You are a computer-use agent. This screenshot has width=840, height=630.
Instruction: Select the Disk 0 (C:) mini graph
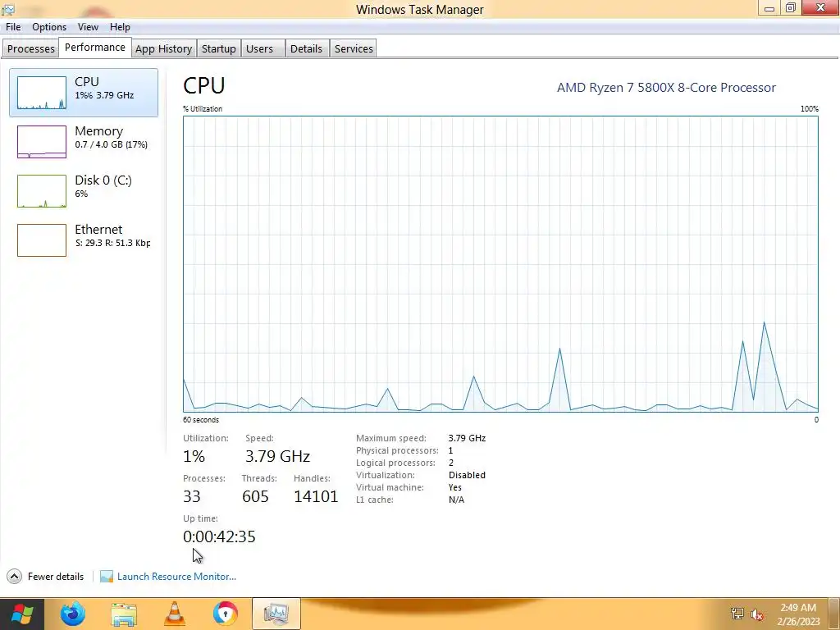42,191
